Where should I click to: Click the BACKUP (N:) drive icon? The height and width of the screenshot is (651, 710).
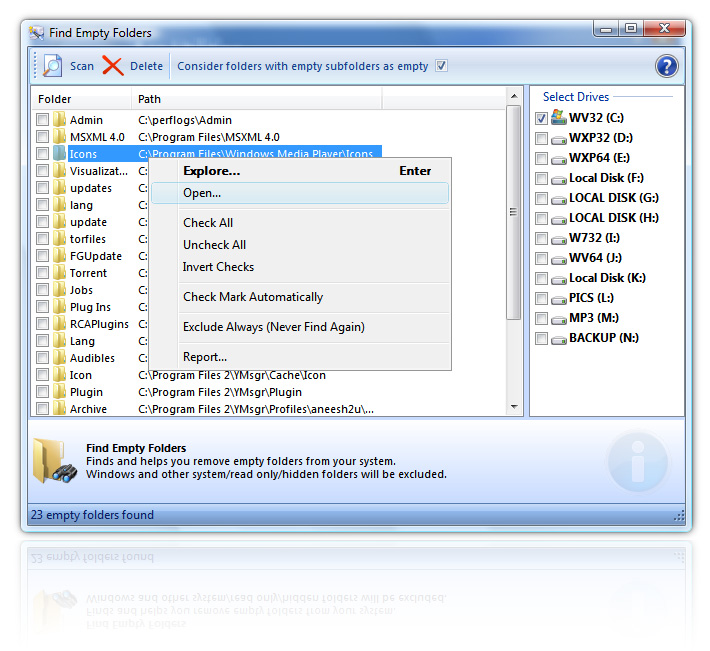pyautogui.click(x=559, y=338)
